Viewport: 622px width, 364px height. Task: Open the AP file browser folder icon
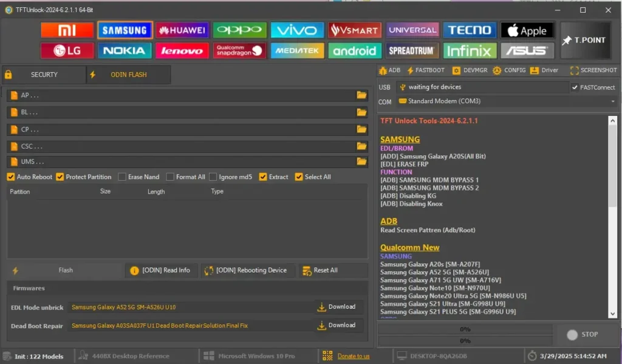pos(361,95)
